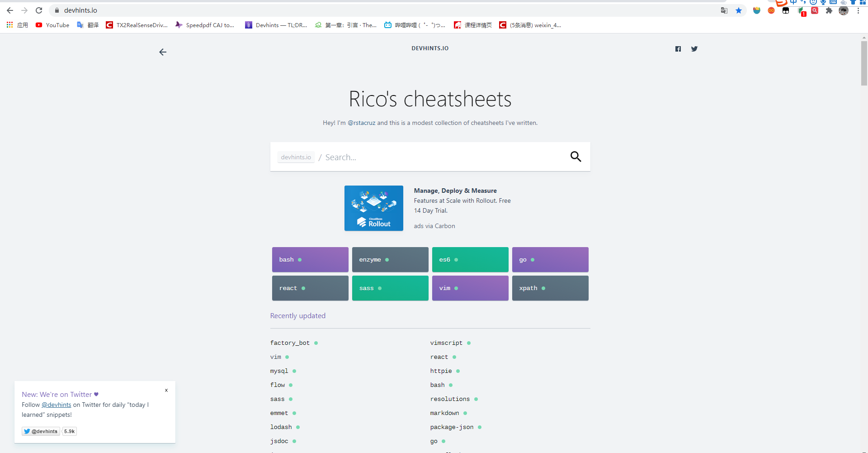This screenshot has height=453, width=868.
Task: Click the lock icon in address bar
Action: pyautogui.click(x=57, y=10)
